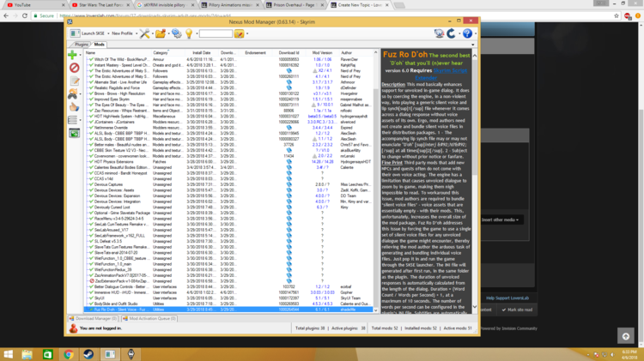The image size is (644, 361).
Task: Expand the add mod plus dropdown arrow
Action: tap(80, 55)
